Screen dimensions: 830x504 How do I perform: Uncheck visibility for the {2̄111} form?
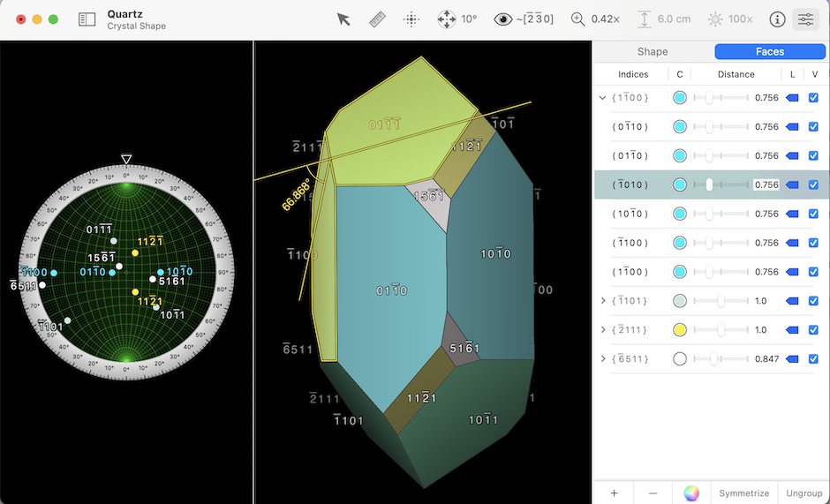click(814, 330)
